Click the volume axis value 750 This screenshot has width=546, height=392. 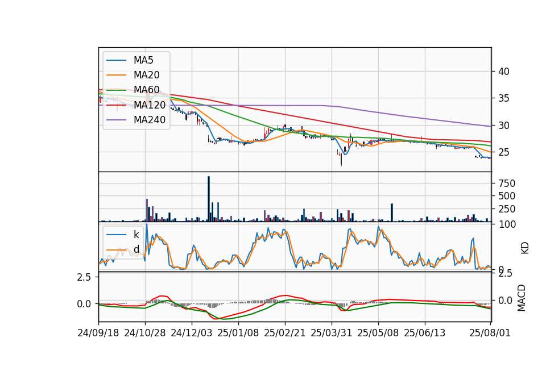(x=507, y=184)
